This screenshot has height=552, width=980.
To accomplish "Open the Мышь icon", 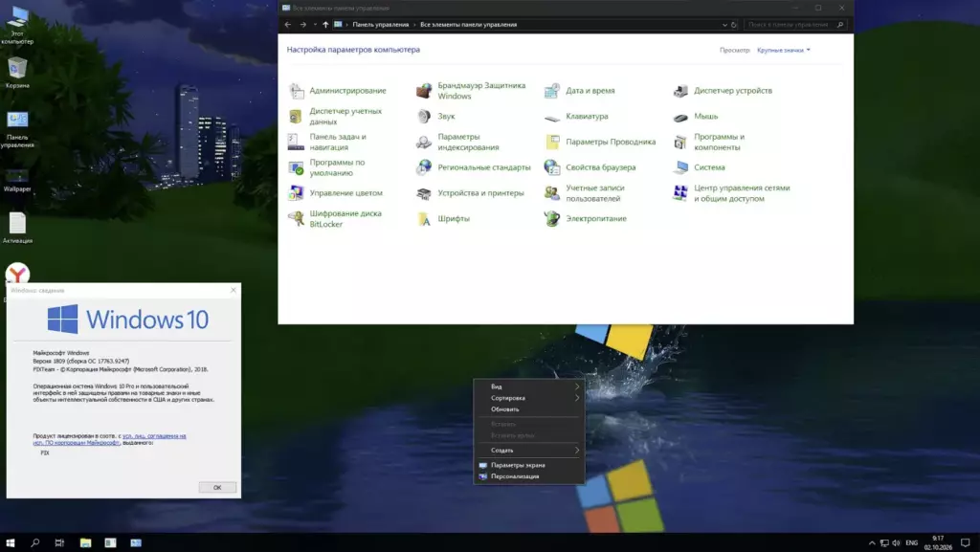I will [680, 116].
